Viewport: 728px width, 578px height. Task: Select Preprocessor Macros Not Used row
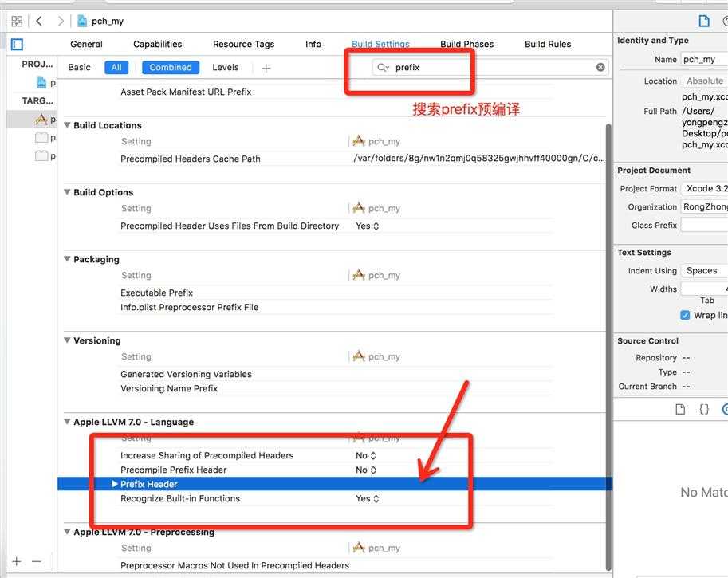[336, 565]
